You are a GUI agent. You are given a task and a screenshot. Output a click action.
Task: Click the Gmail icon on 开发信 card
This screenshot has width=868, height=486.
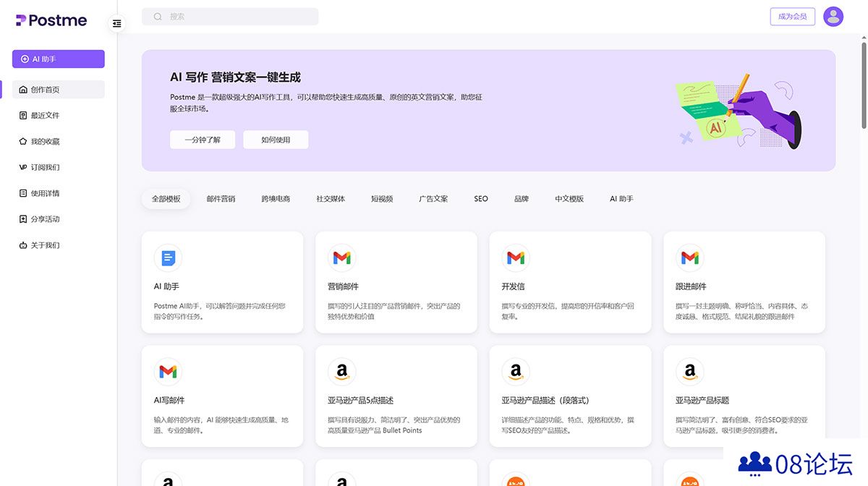pyautogui.click(x=516, y=257)
